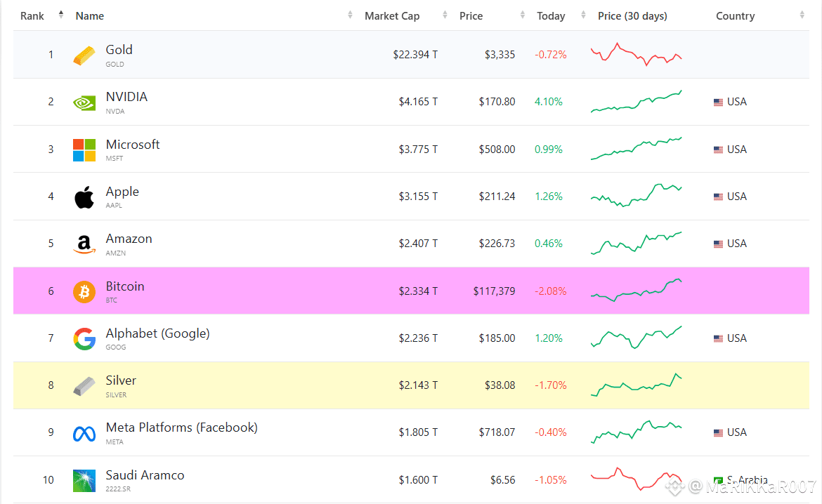Click the Price (30 days) header

(632, 16)
